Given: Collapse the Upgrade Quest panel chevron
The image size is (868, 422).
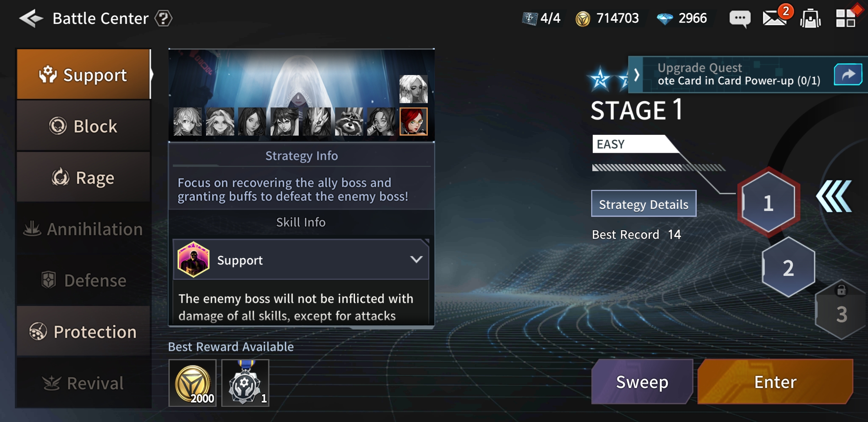Looking at the screenshot, I should 636,74.
